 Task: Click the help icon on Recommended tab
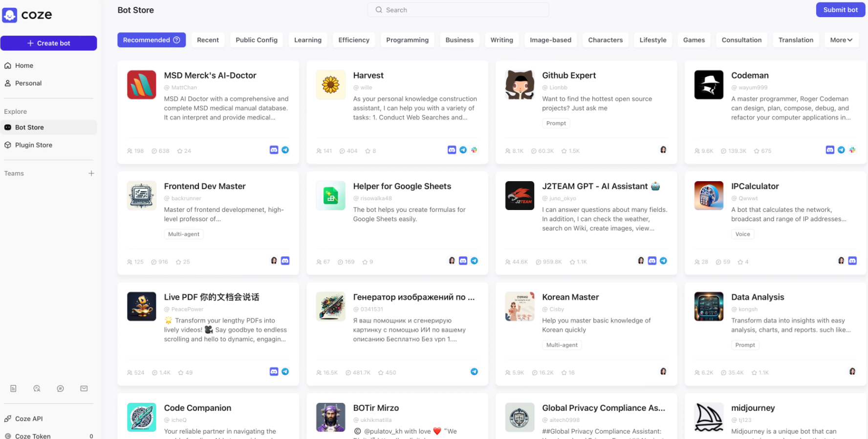(x=177, y=40)
